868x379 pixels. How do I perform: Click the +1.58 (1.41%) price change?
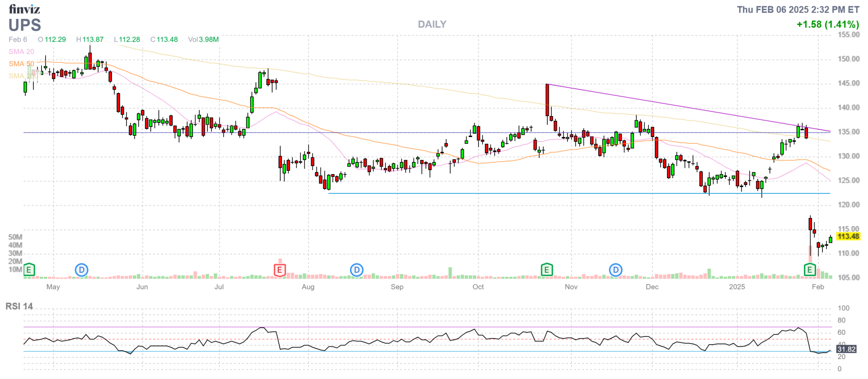coord(827,24)
